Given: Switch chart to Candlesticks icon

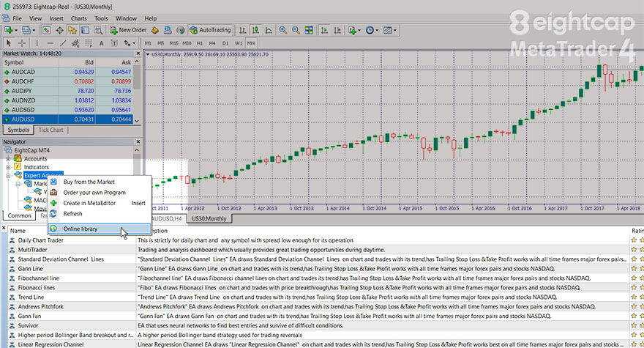Looking at the screenshot, I should coord(255,30).
